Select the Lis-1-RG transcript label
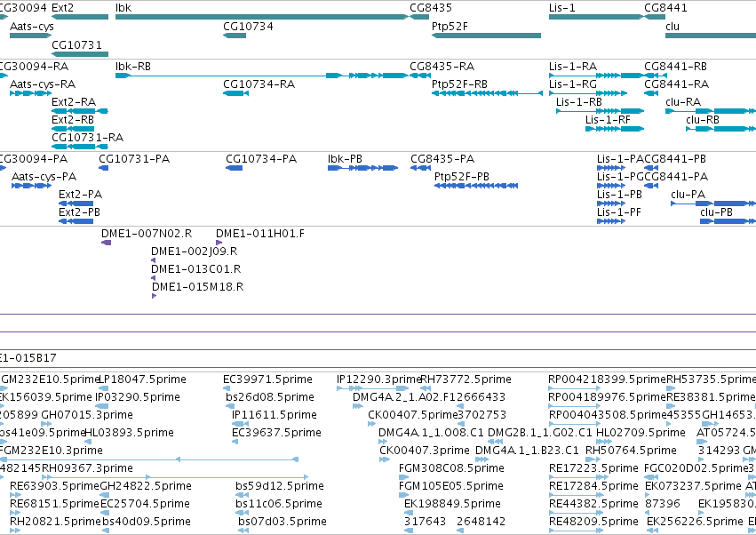The width and height of the screenshot is (756, 535). coord(573,84)
